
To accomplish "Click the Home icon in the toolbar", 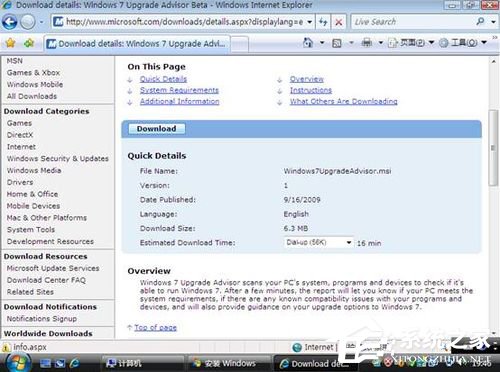I will (x=308, y=43).
